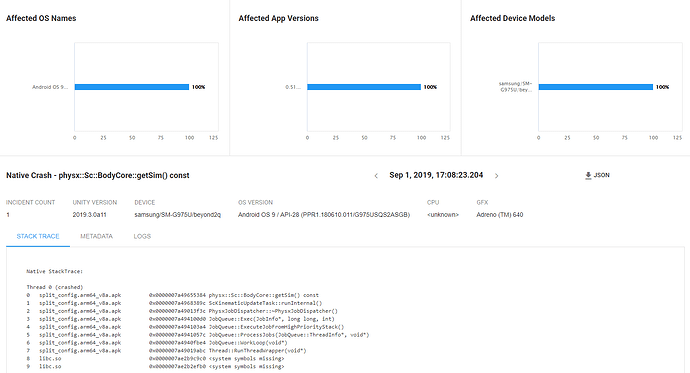Click the 100% label on Device Models chart
The width and height of the screenshot is (690, 373).
click(x=662, y=87)
